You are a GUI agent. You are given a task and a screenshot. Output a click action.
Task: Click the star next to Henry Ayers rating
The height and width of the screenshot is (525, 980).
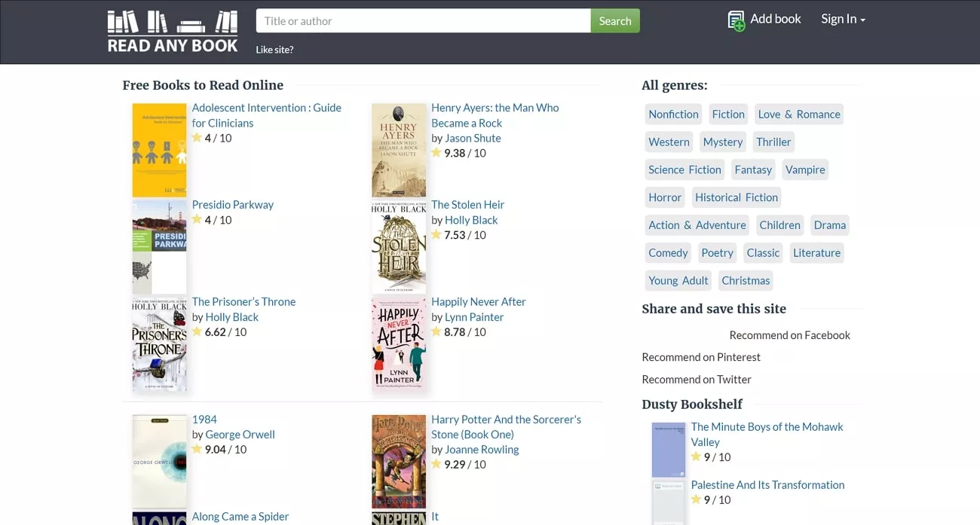coord(437,152)
